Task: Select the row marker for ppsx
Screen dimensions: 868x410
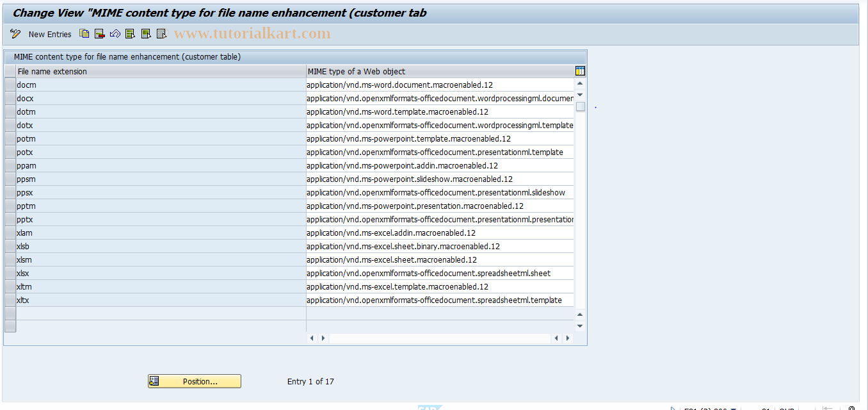Action: [10, 192]
